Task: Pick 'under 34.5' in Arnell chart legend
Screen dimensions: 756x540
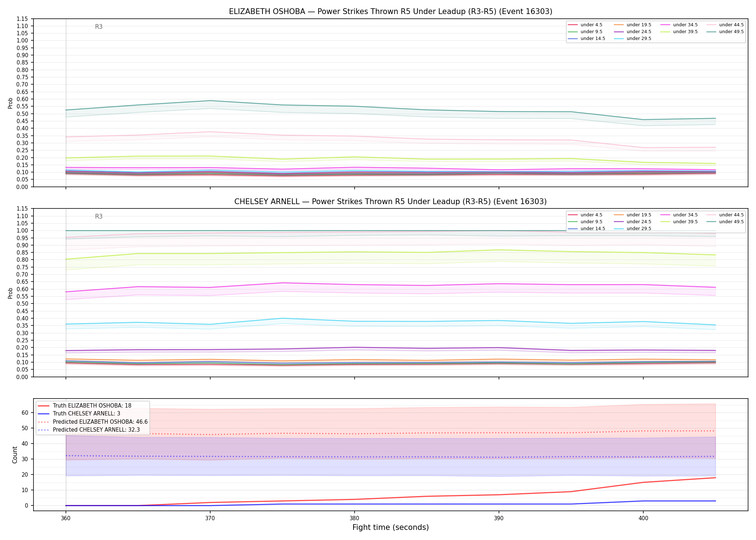Action: click(679, 215)
